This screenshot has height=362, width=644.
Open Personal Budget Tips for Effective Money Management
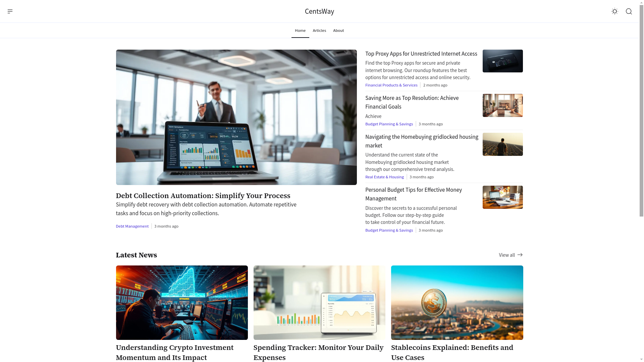[414, 194]
